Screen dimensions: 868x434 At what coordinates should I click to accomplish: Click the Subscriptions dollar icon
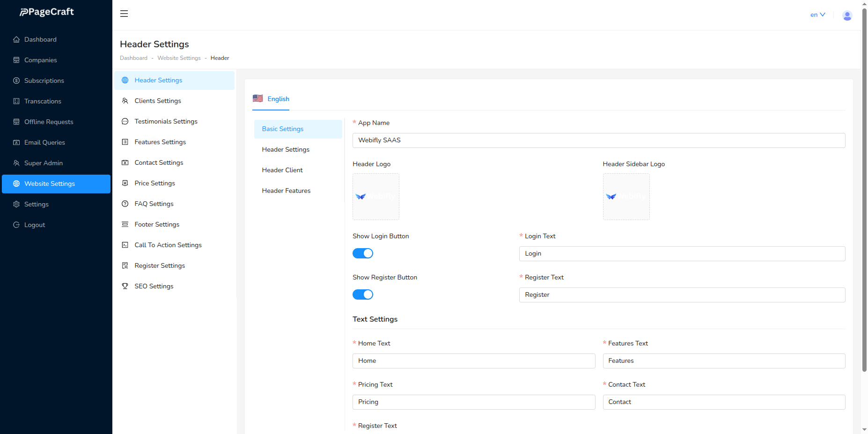16,81
